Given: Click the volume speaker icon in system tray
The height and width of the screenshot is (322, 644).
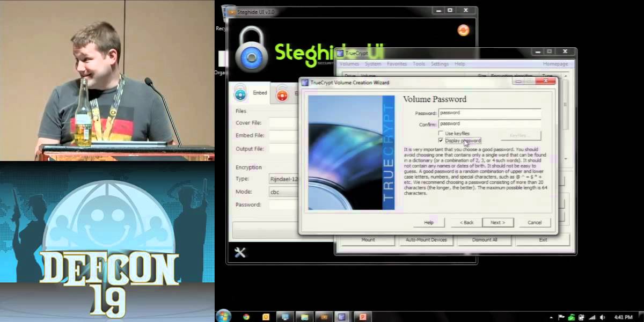Looking at the screenshot, I should (x=602, y=317).
